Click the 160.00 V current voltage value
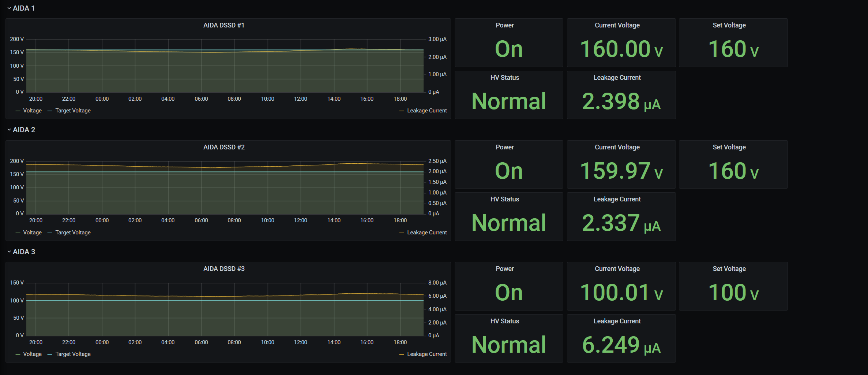This screenshot has width=868, height=375. coord(621,49)
